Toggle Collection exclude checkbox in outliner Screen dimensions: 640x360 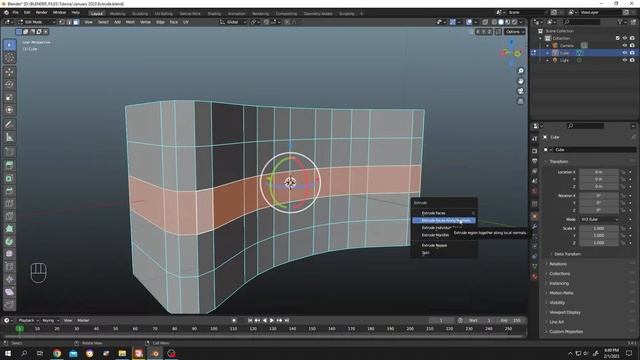coord(617,38)
